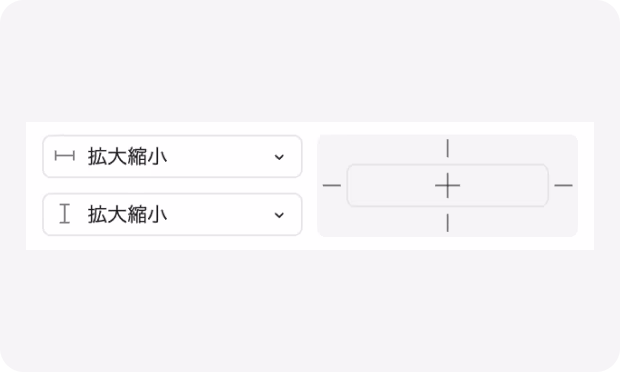Toggle the top pin line above inner rectangle

click(x=448, y=148)
